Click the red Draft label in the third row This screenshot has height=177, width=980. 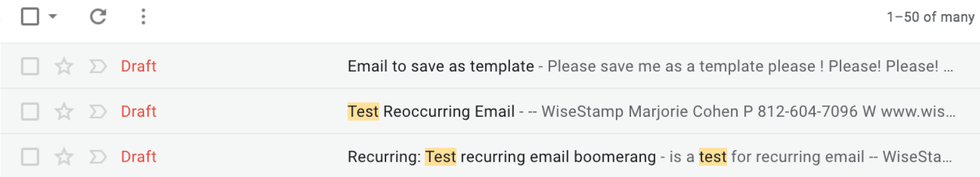[139, 156]
